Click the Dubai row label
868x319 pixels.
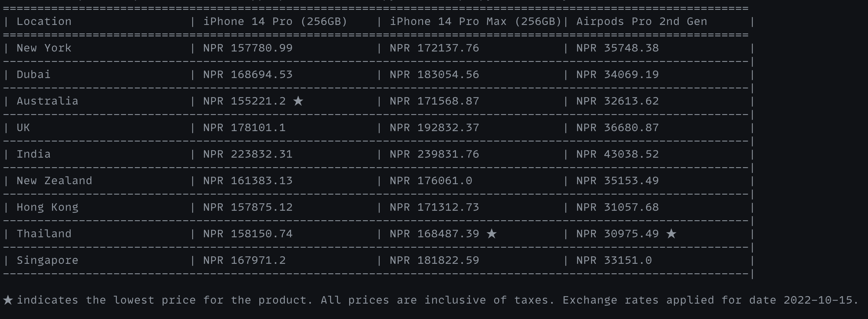pos(33,74)
